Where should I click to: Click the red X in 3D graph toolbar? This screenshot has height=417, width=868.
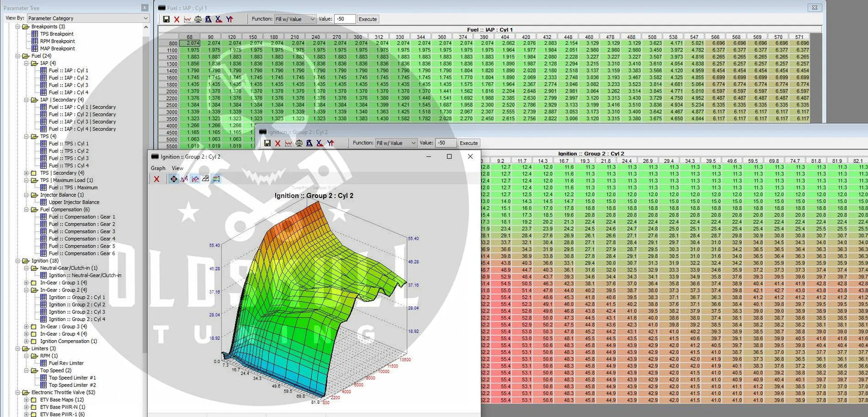(157, 179)
